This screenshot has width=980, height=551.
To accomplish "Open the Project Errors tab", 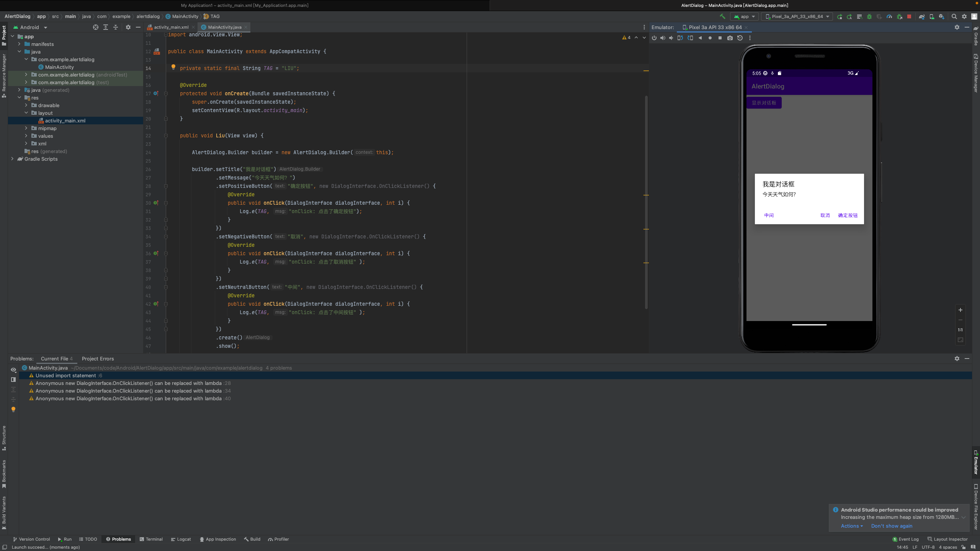I will (x=98, y=359).
